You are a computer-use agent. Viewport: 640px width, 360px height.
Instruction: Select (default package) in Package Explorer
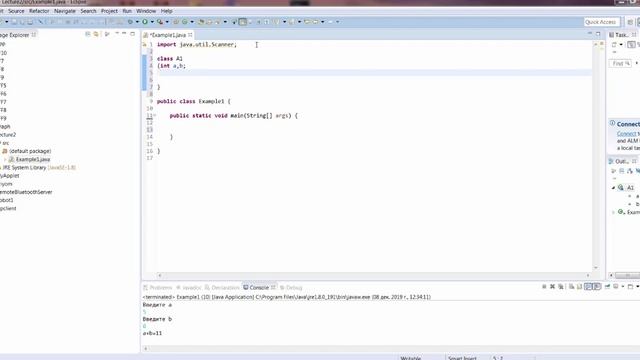click(30, 151)
